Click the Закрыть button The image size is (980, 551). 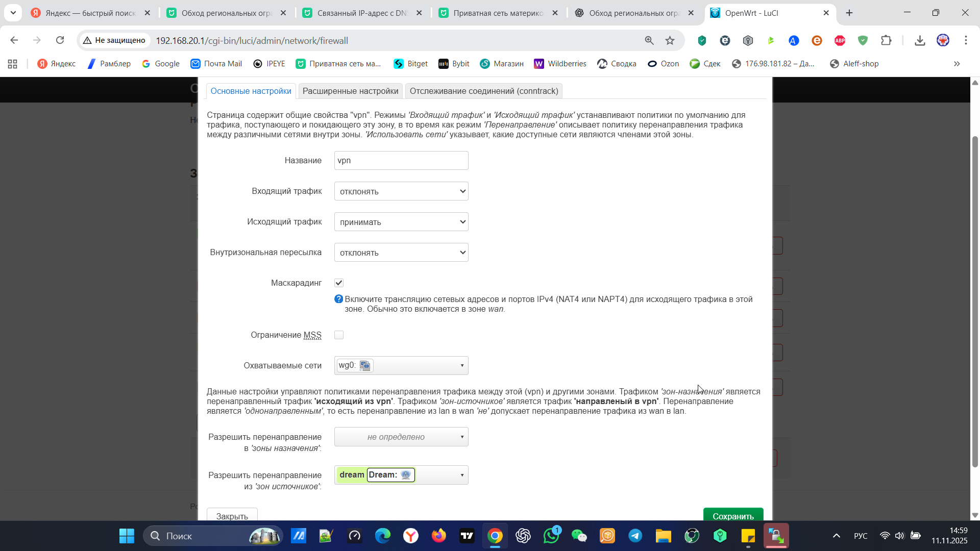232,515
